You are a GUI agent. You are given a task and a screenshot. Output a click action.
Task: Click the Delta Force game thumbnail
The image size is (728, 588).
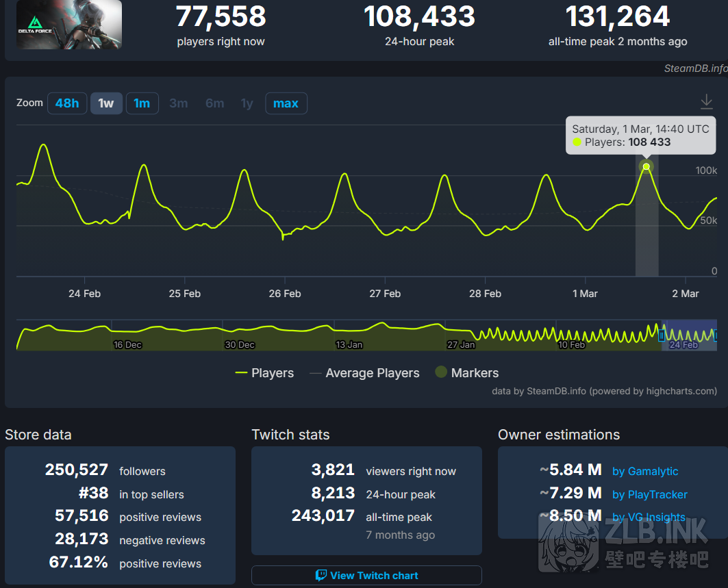(x=69, y=25)
